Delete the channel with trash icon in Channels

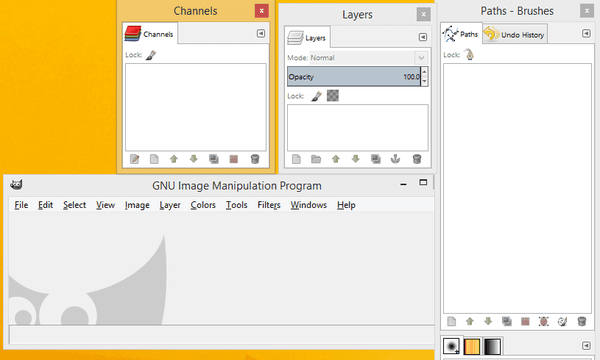255,159
